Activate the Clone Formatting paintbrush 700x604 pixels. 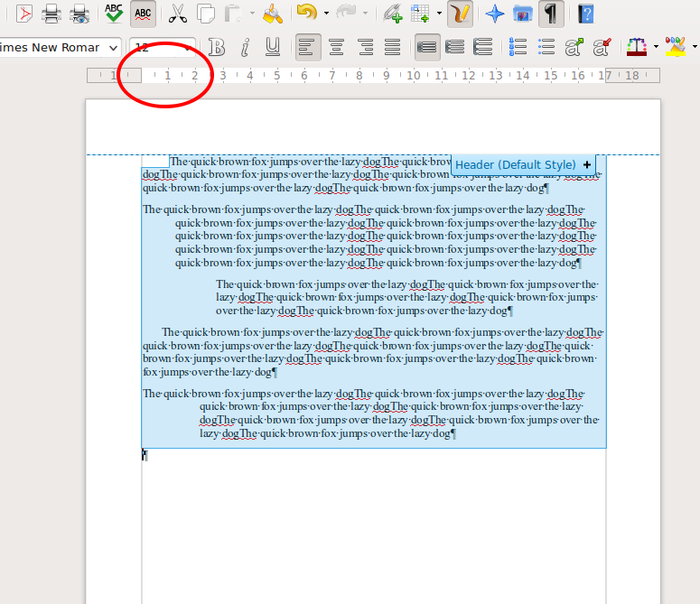[x=271, y=14]
